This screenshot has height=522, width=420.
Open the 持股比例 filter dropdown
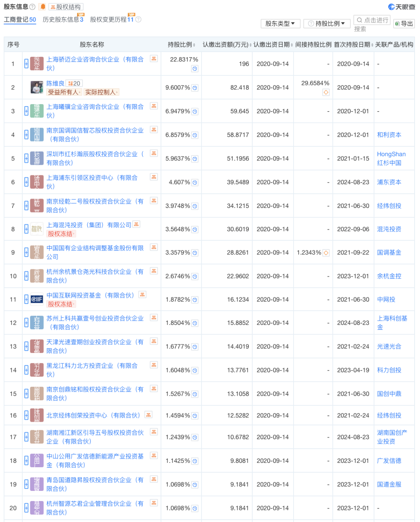coord(327,23)
